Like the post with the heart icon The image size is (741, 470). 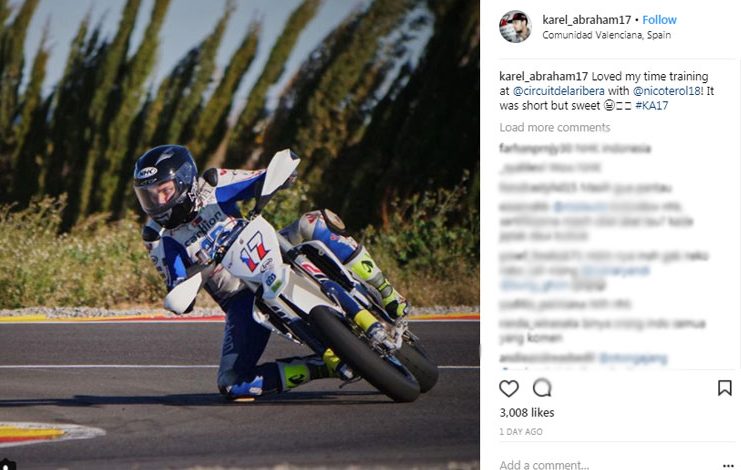pos(509,388)
